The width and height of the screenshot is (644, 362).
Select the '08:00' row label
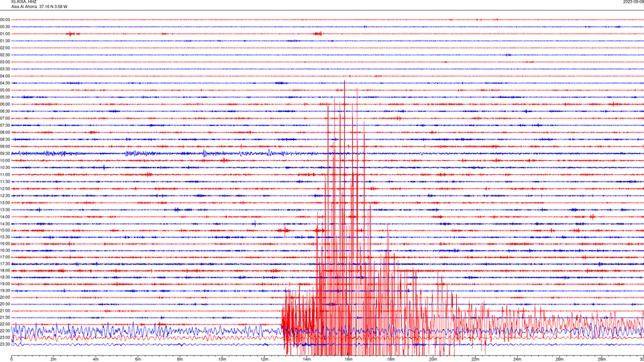[x=5, y=133]
